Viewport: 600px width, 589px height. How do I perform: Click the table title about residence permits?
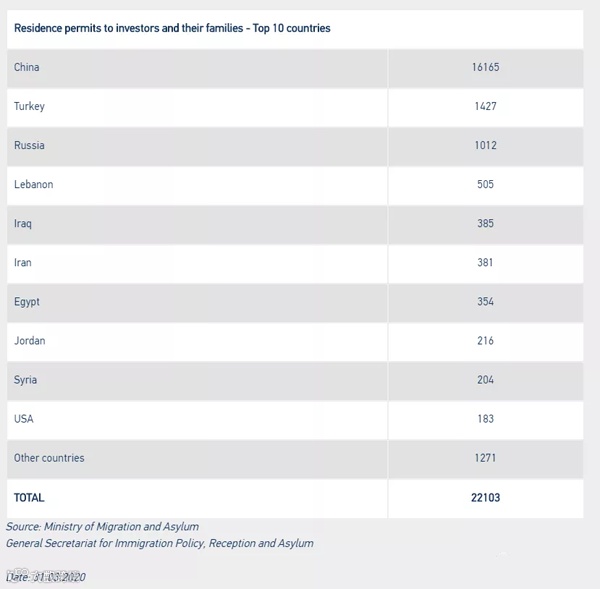172,28
